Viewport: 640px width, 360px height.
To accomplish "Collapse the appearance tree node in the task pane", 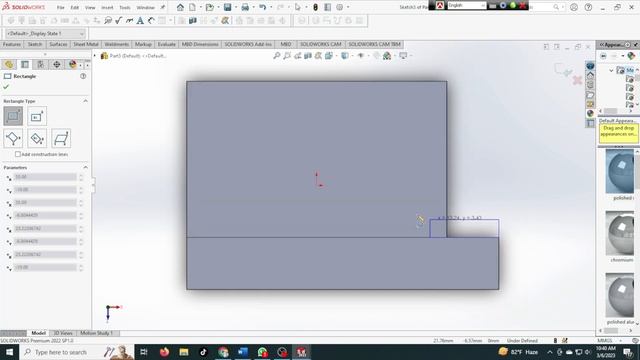I will [x=611, y=70].
